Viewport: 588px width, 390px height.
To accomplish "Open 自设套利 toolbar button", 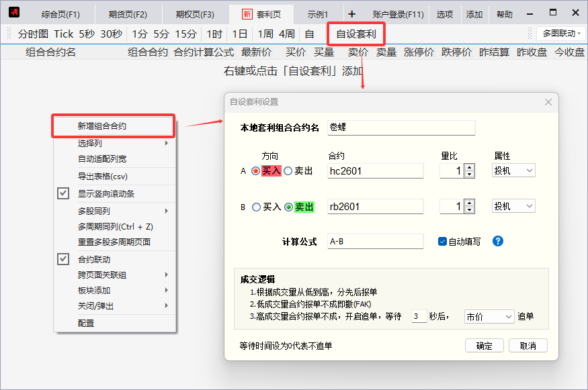I will tap(356, 34).
